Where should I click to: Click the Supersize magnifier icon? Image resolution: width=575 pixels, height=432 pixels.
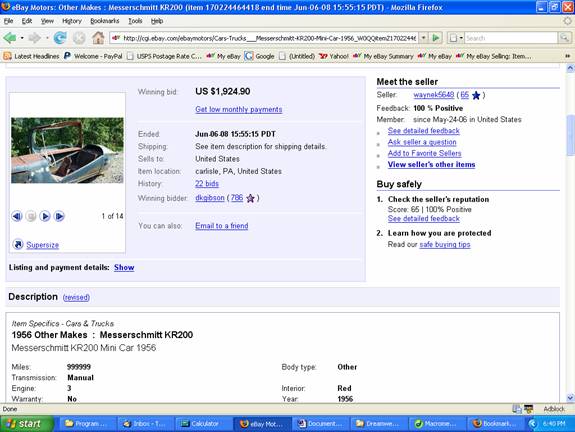[x=18, y=244]
